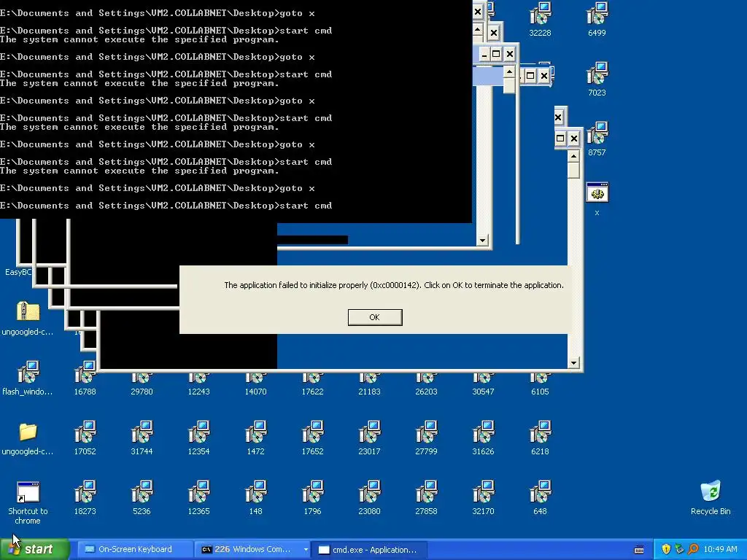
Task: Switch to On-Screen Keyboard taskbar button
Action: tap(135, 550)
